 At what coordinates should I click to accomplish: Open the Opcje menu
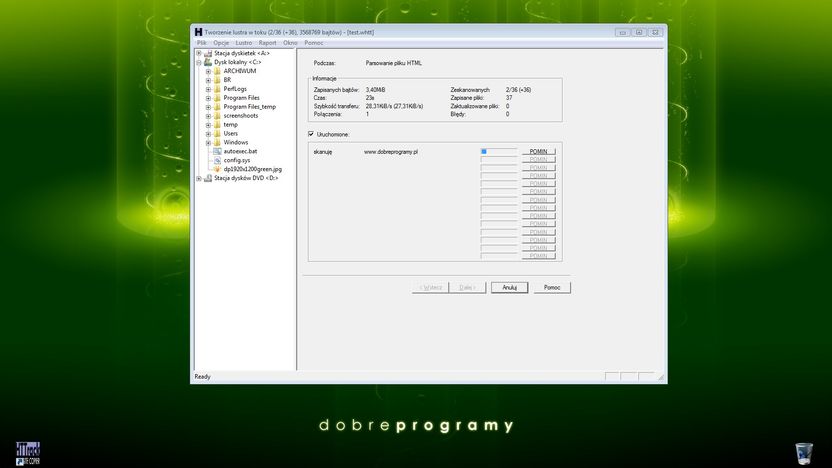coord(221,43)
